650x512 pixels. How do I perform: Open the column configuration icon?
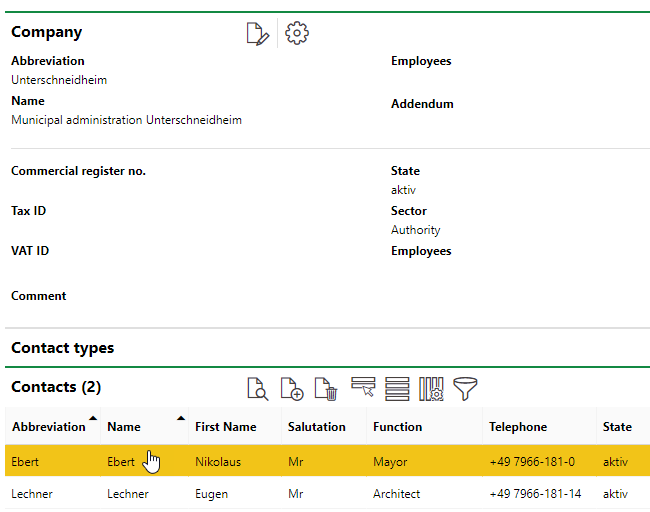click(431, 389)
